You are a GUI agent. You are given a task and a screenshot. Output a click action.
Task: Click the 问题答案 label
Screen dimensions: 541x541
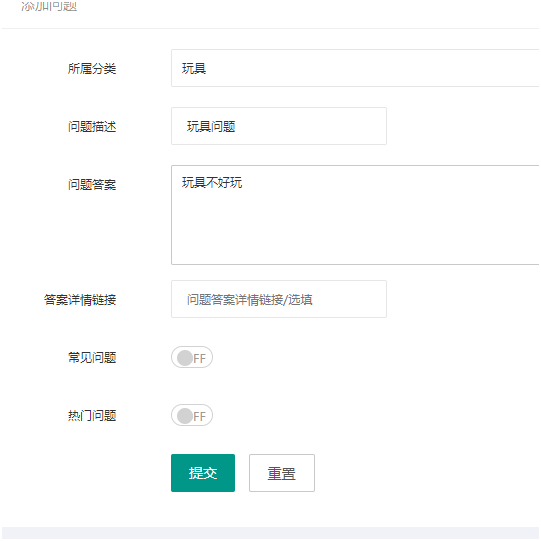coord(92,185)
